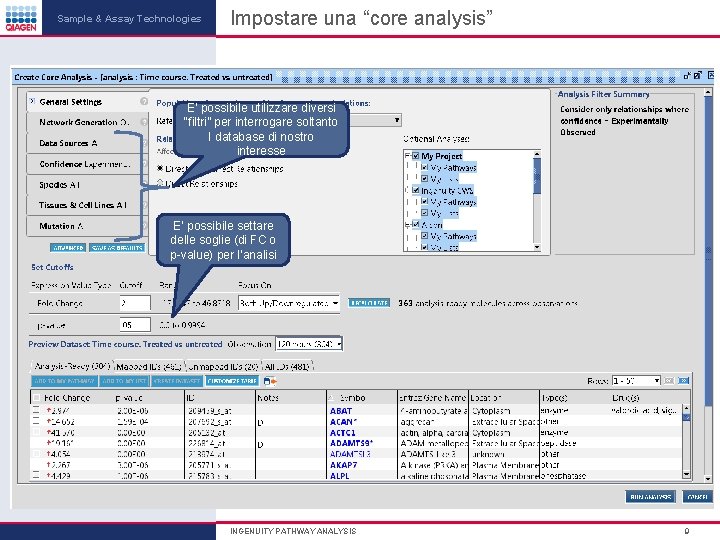Open the ABAT gene link
The width and height of the screenshot is (720, 540).
coord(341,411)
